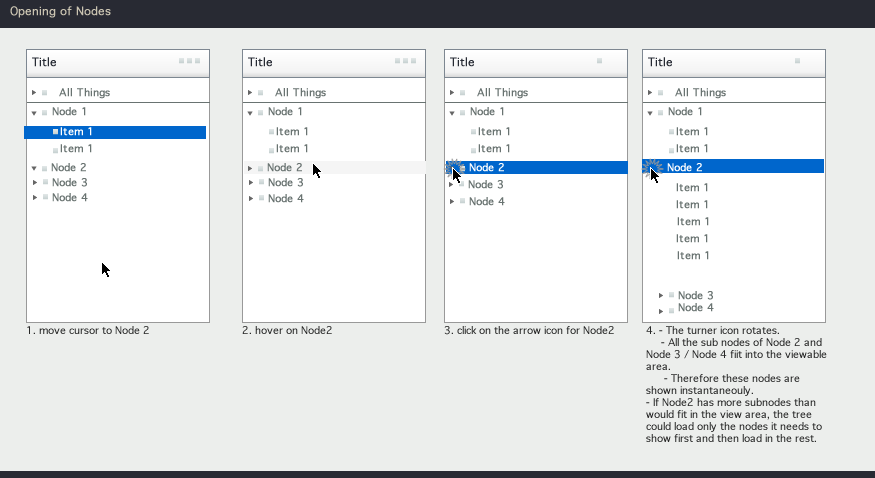
Task: Expand All Things arrow in the fourth panel
Action: tap(650, 93)
